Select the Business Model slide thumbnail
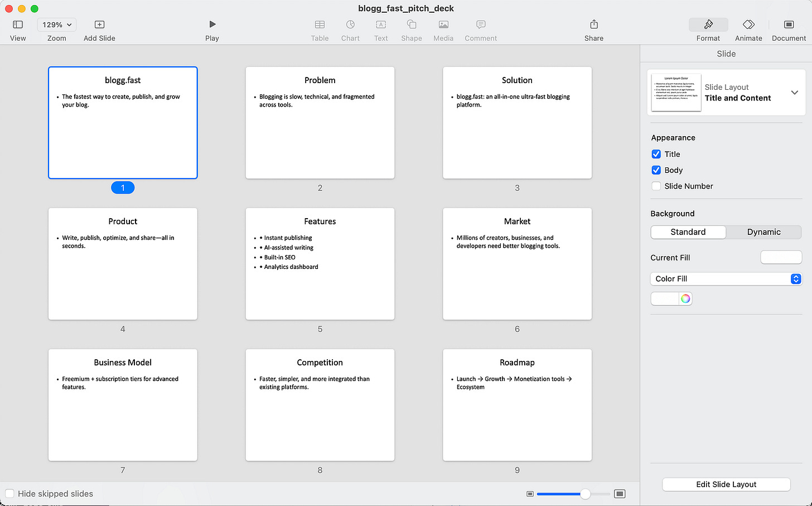The height and width of the screenshot is (506, 812). click(123, 405)
